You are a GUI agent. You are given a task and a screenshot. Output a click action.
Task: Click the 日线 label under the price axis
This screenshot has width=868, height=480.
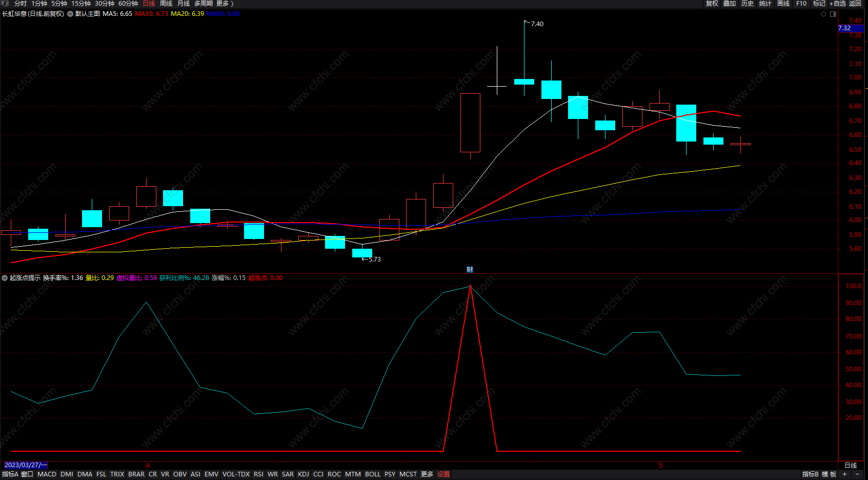[851, 466]
